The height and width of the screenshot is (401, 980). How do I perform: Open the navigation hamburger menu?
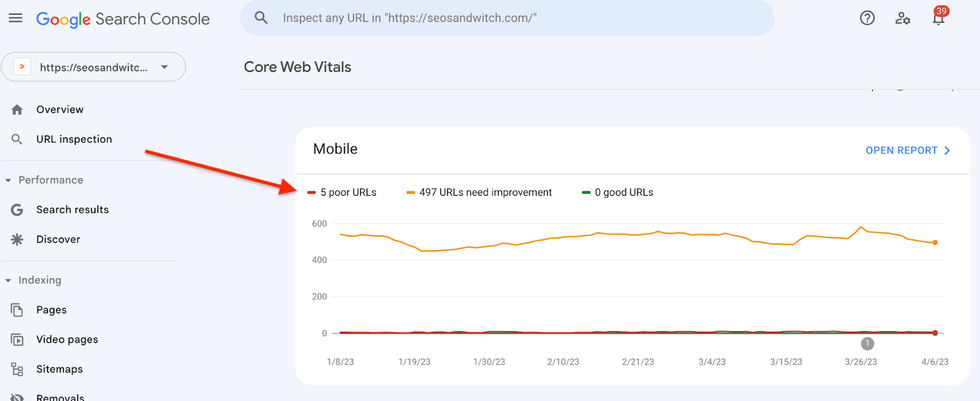(15, 17)
